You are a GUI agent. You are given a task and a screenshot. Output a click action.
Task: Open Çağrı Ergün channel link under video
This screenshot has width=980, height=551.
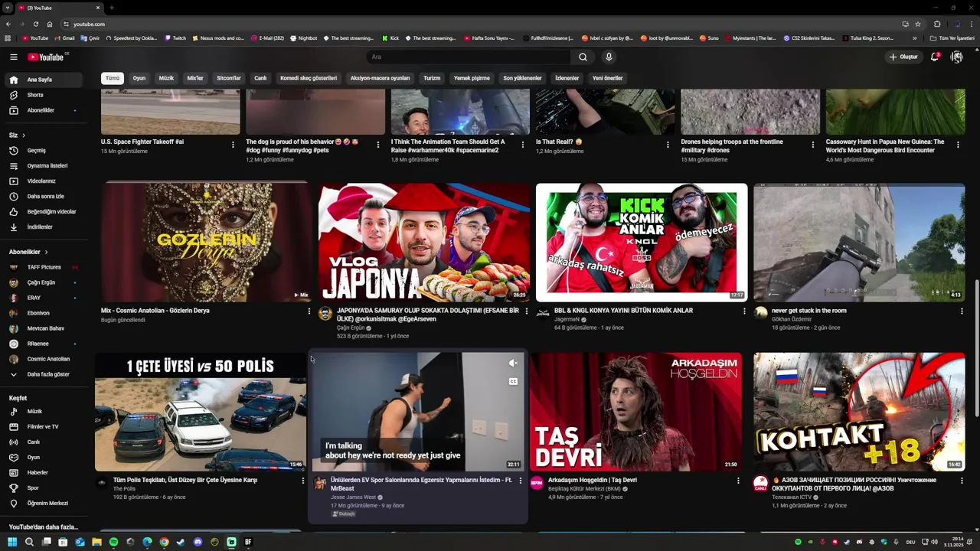(351, 328)
